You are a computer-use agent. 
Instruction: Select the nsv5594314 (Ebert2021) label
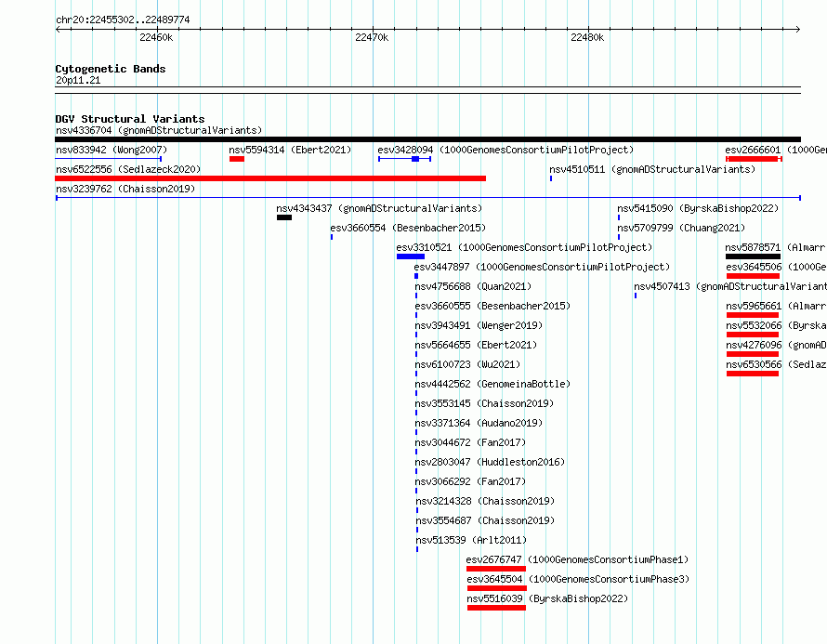pyautogui.click(x=290, y=150)
